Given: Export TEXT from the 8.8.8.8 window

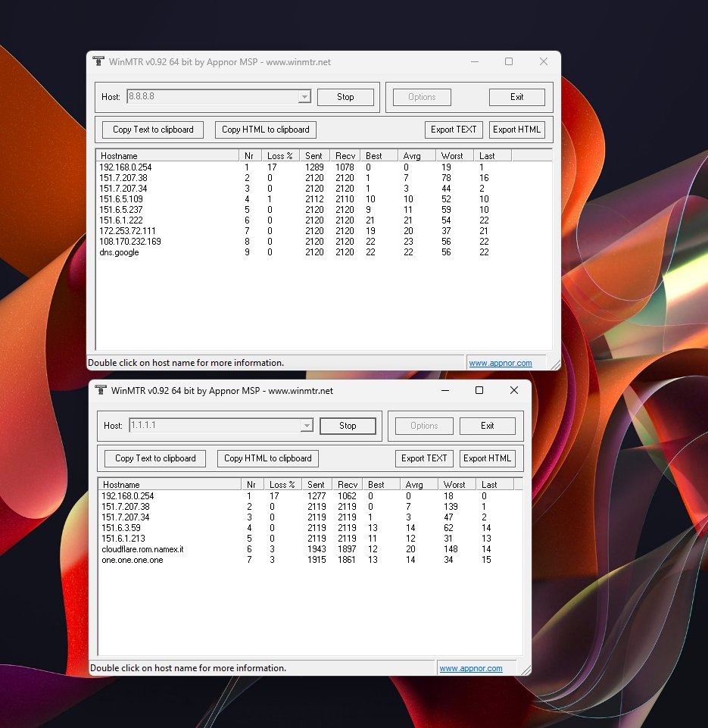Looking at the screenshot, I should (x=454, y=130).
